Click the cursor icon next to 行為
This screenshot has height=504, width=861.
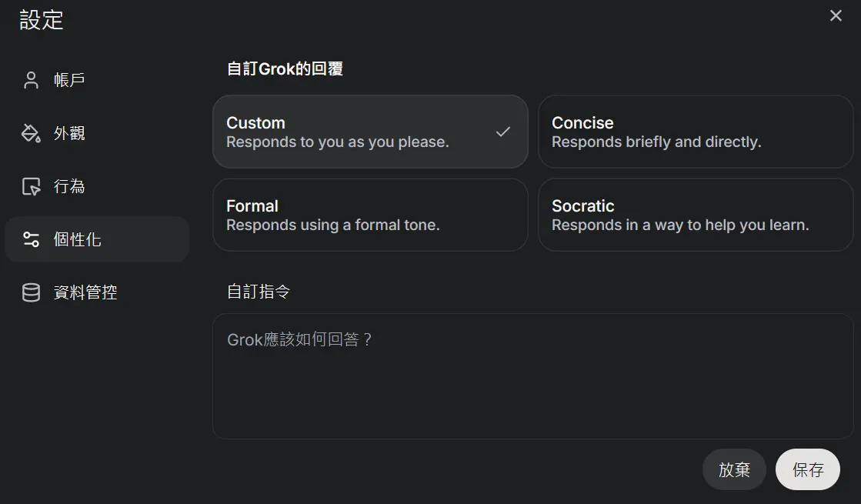[32, 187]
